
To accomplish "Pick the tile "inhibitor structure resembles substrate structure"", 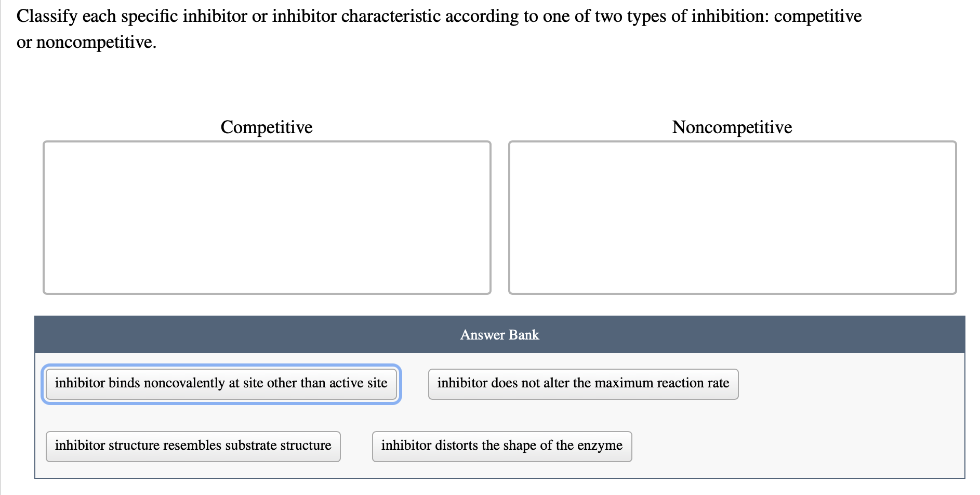I will [x=193, y=446].
